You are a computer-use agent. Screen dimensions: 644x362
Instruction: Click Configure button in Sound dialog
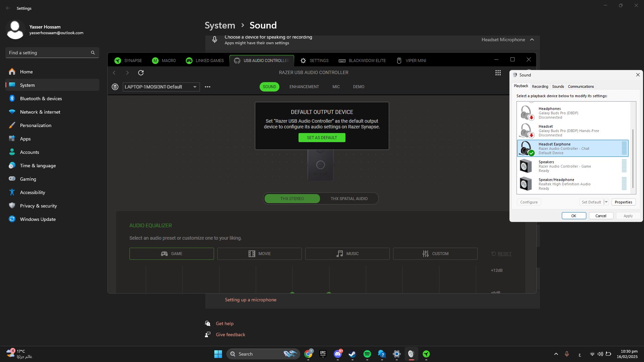pos(529,202)
